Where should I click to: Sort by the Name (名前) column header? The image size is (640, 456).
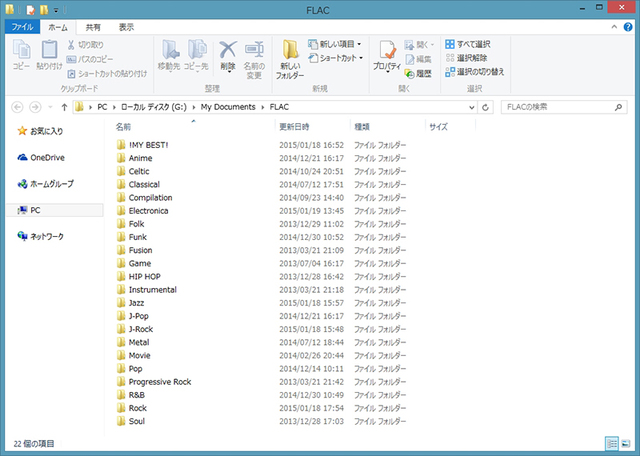(124, 127)
